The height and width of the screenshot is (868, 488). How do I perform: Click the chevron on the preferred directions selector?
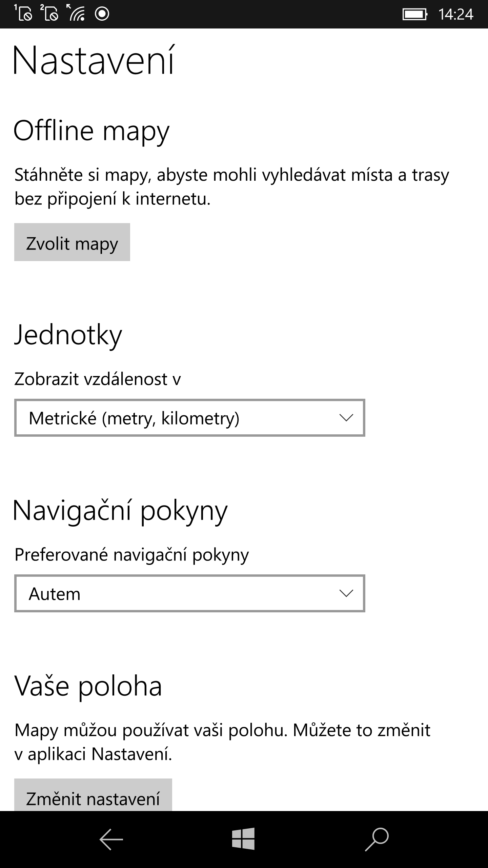[346, 594]
